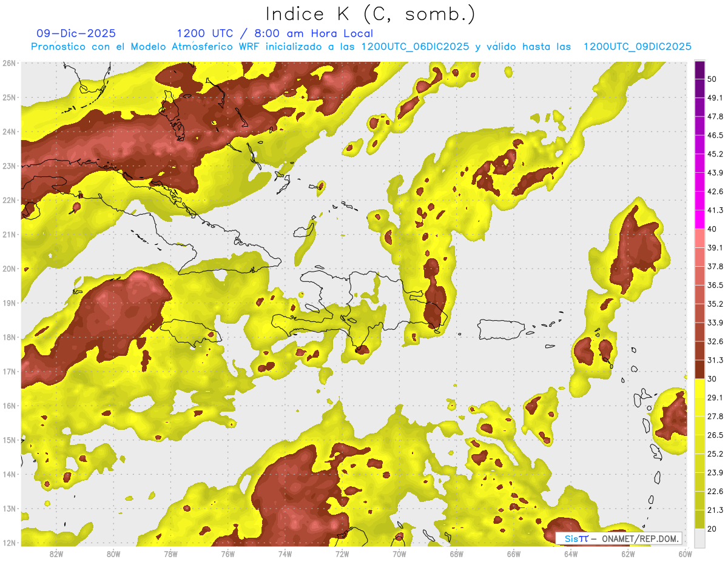Viewport: 728px width, 562px height.
Task: Click "1200 UTC / 8:00 am Hora Local"
Action: [x=275, y=33]
